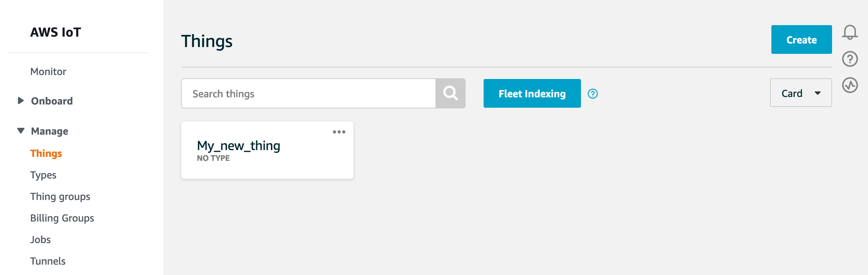Expand the Onboard section arrow

21,101
